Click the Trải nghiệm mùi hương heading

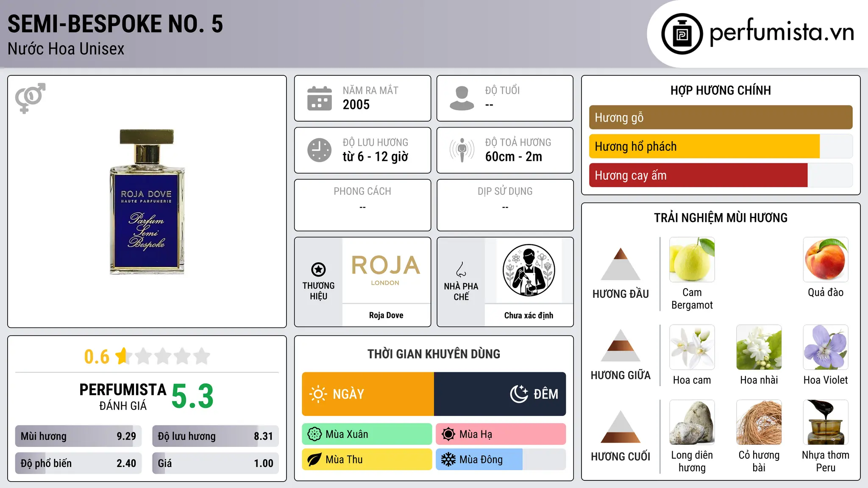(721, 218)
